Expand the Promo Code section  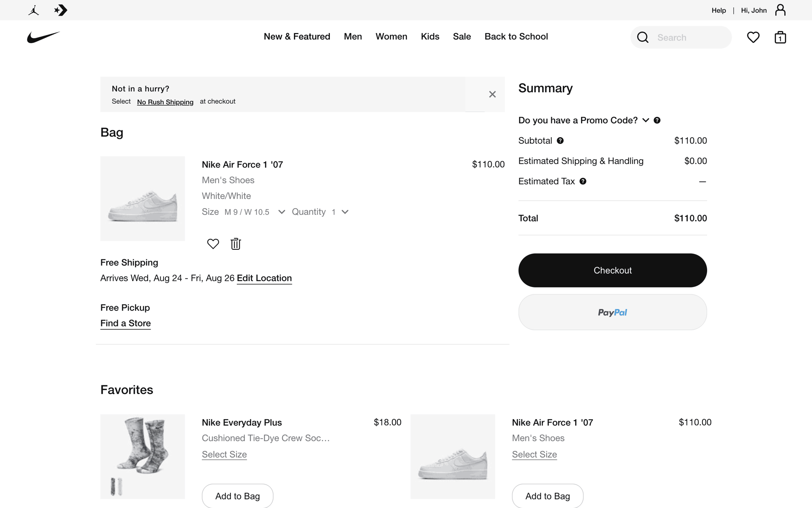click(x=584, y=120)
